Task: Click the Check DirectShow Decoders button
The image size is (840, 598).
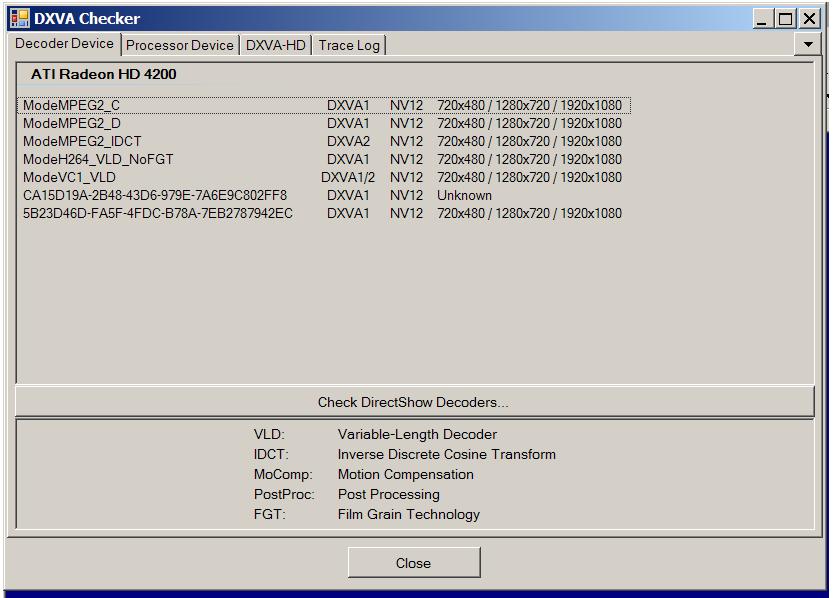Action: [414, 402]
